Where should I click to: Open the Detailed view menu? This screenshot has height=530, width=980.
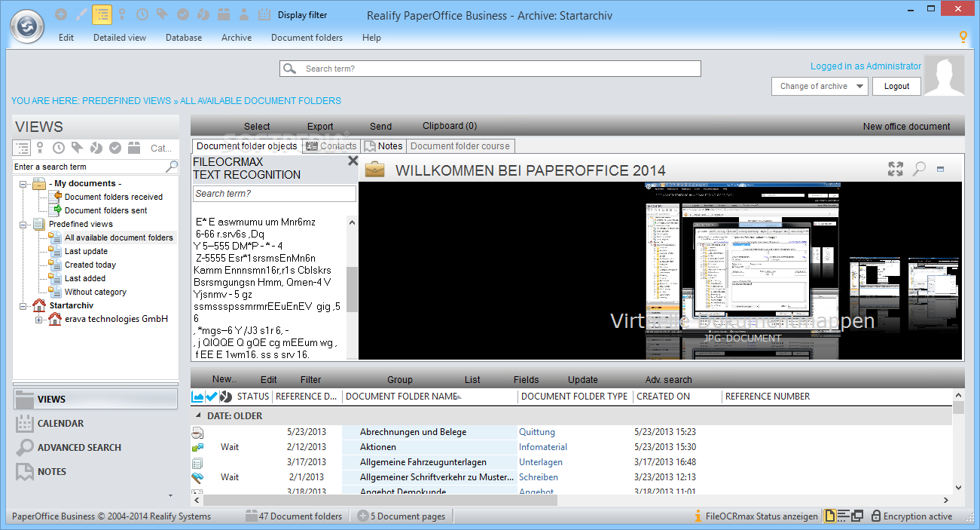click(120, 38)
